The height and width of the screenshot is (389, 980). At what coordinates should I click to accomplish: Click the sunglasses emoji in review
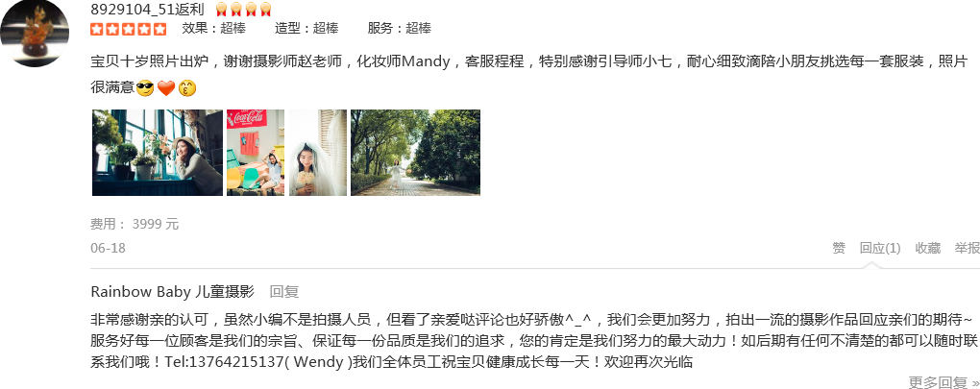coord(145,88)
